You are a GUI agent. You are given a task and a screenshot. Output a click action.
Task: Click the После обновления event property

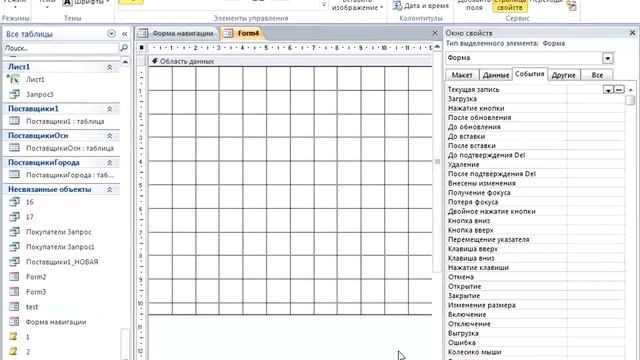point(536,118)
